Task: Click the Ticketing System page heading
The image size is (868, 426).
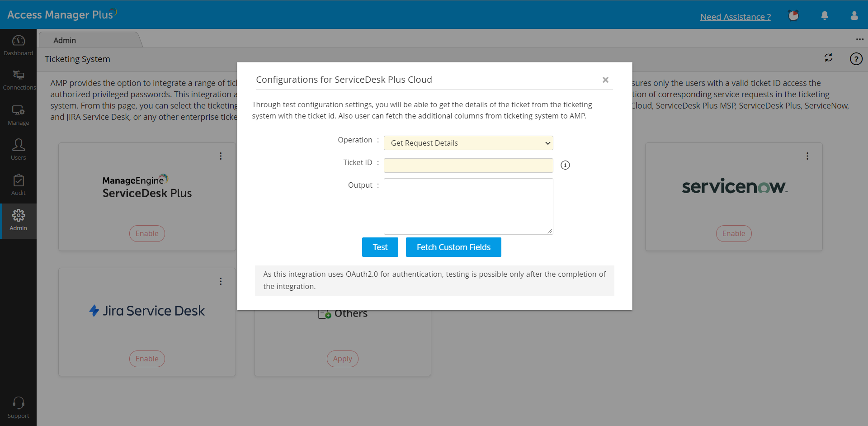Action: pyautogui.click(x=77, y=59)
